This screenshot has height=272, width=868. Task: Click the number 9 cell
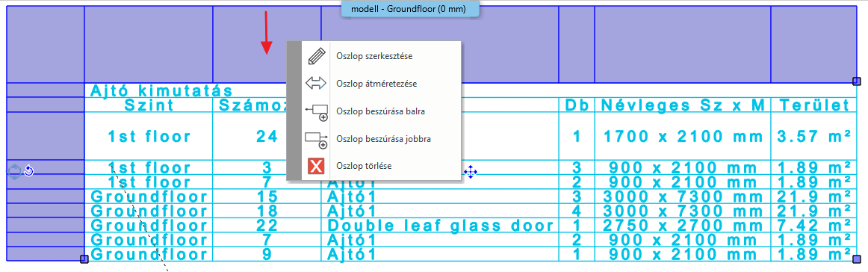[x=267, y=254]
